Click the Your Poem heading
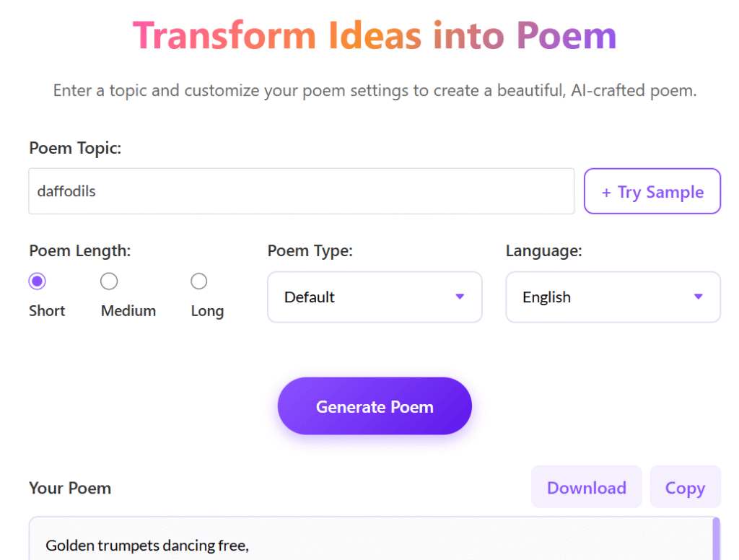Viewport: 739px width, 560px height. tap(70, 489)
